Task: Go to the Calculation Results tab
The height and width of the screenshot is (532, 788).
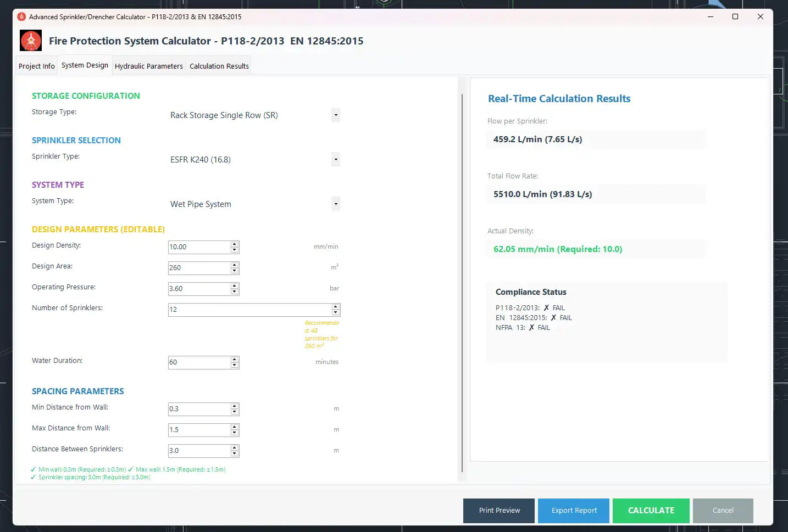Action: (x=219, y=66)
